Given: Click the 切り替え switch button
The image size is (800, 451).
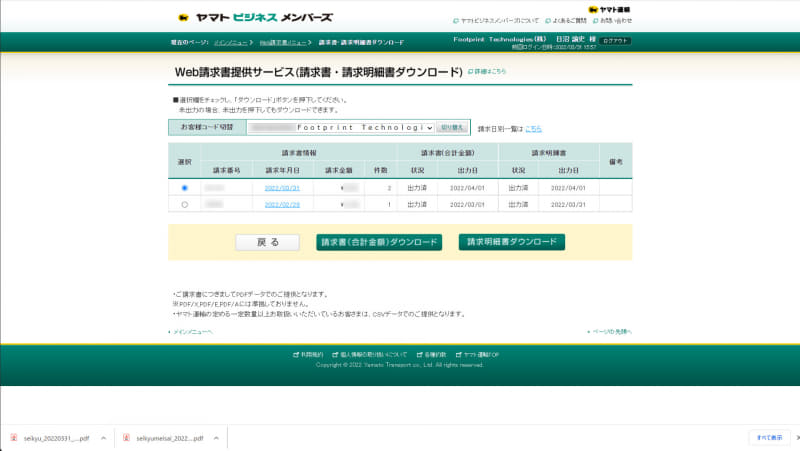Looking at the screenshot, I should 452,128.
